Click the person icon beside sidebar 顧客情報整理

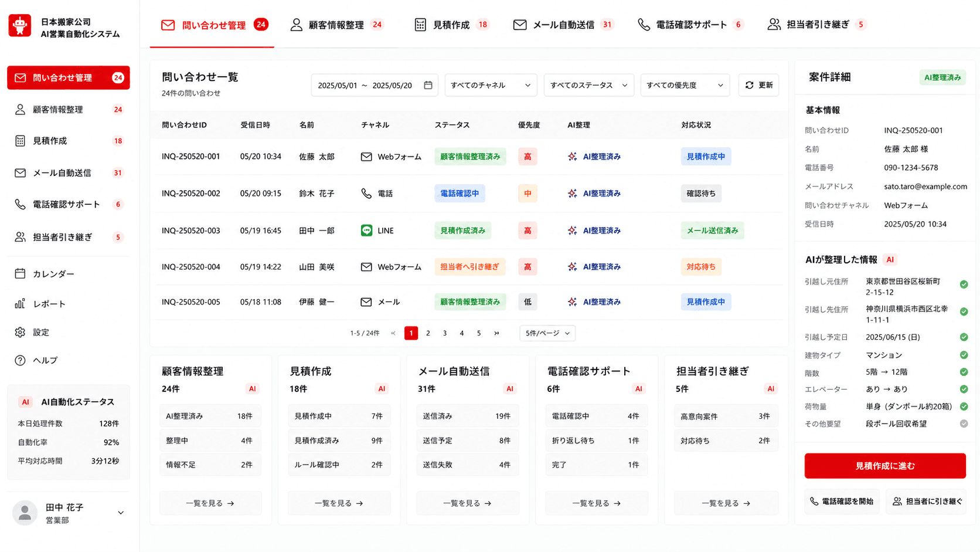point(20,110)
